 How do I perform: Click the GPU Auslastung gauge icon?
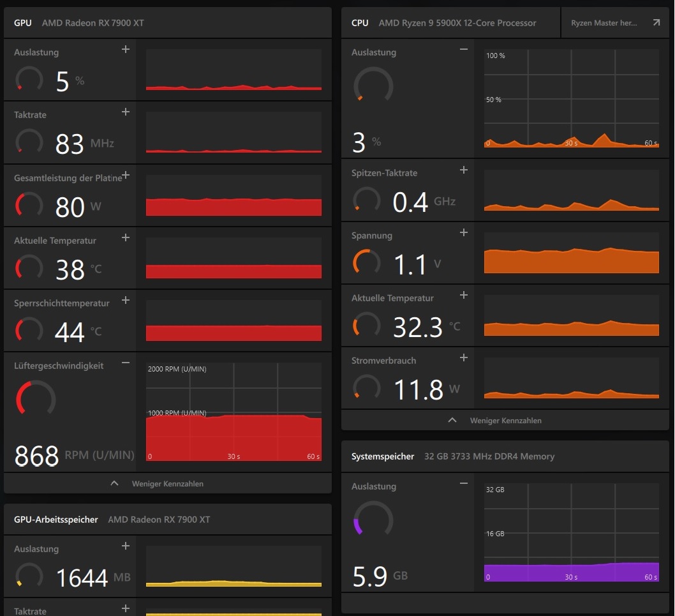click(29, 80)
